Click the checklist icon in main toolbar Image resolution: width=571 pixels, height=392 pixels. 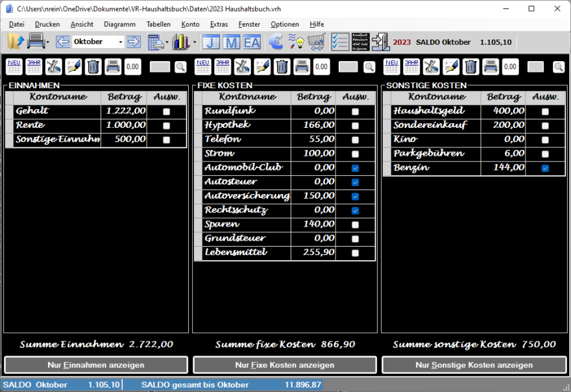click(x=339, y=42)
